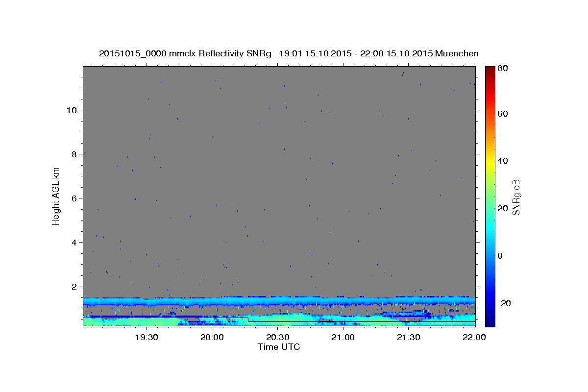Click the height axis label 6
The height and width of the screenshot is (392, 588).
[x=75, y=198]
